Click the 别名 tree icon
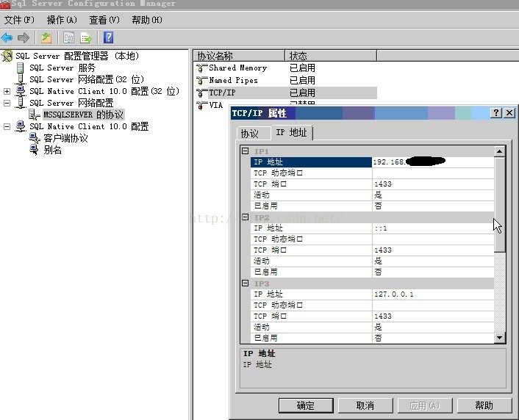 [35, 150]
